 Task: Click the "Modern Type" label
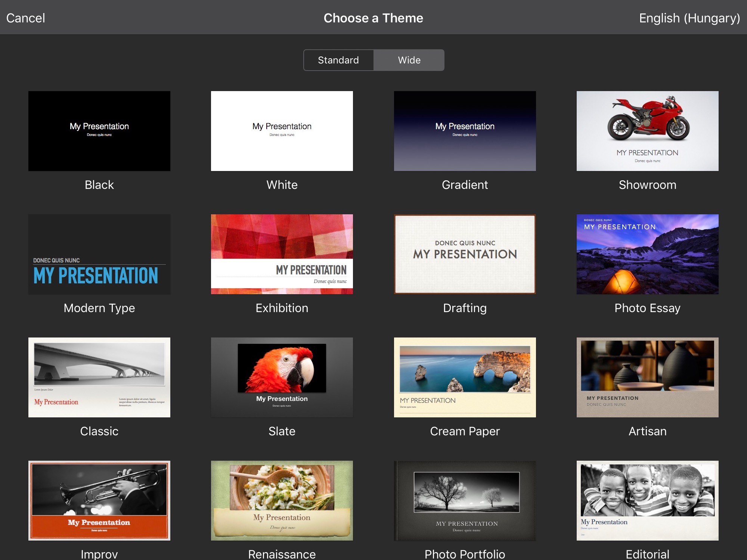tap(99, 308)
